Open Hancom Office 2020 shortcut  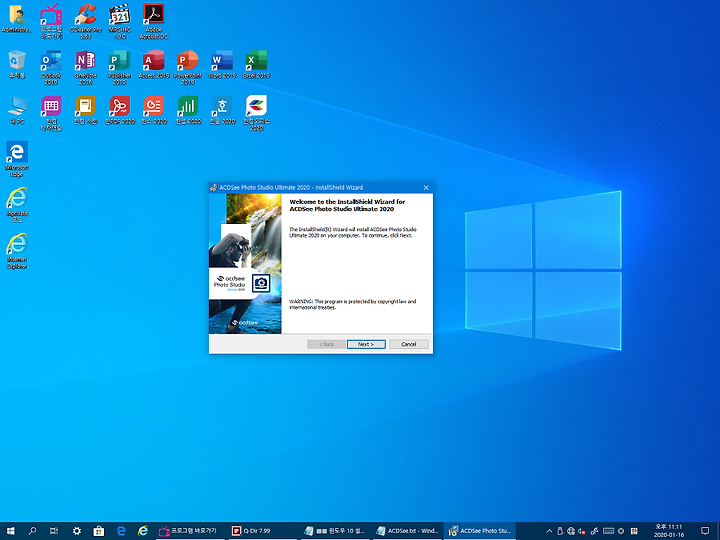tap(256, 113)
